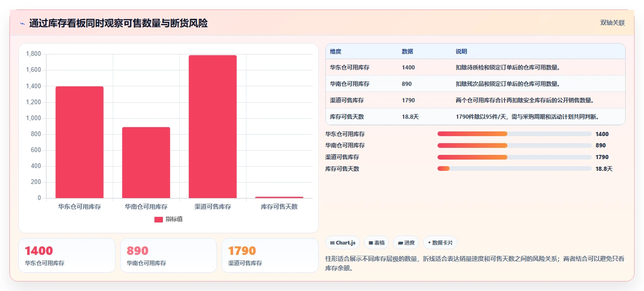644x291 pixels.
Task: Open the 数据卡片 tag chip
Action: tap(440, 243)
